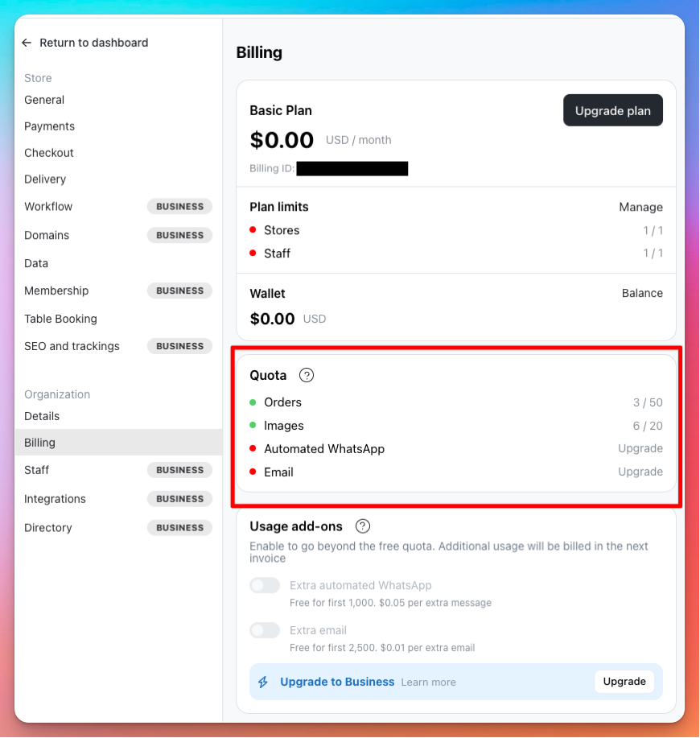This screenshot has width=700, height=738.
Task: Click the BUSINESS badge next to Directory
Action: click(179, 528)
